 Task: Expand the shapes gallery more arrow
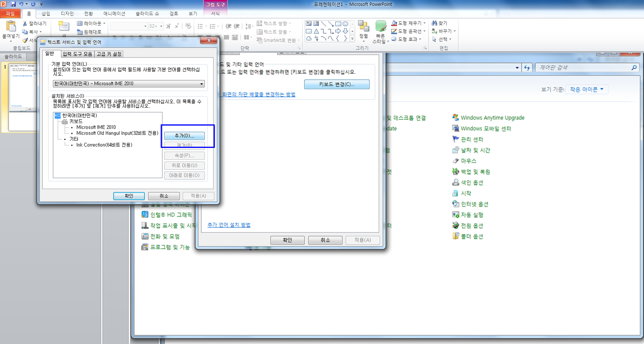click(352, 39)
